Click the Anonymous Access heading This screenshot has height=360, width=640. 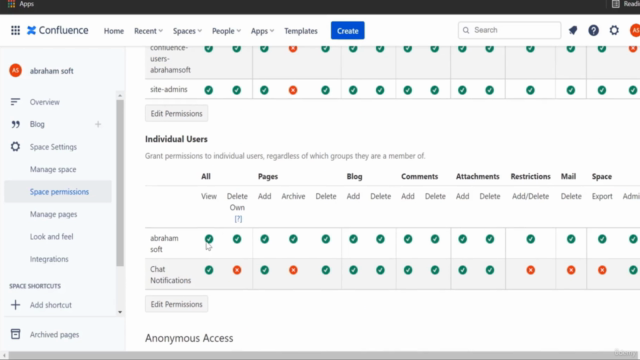point(189,338)
